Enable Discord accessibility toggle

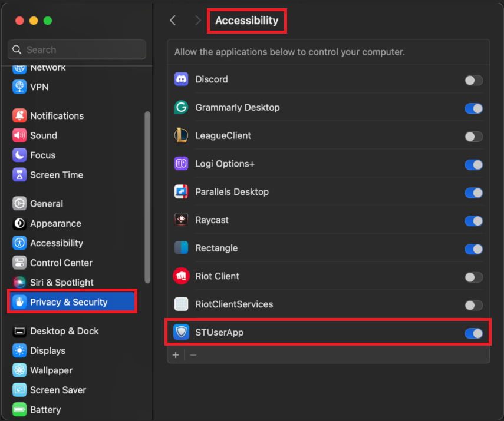coord(473,80)
